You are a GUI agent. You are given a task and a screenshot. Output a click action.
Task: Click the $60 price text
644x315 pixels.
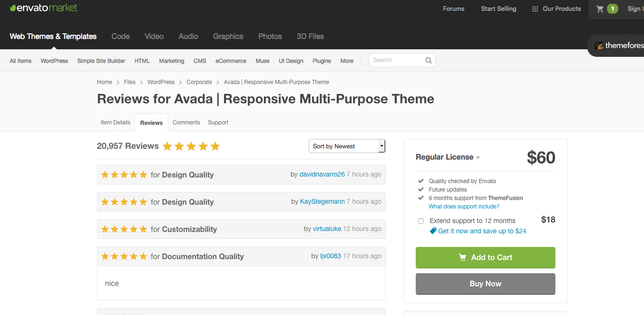[x=541, y=158]
